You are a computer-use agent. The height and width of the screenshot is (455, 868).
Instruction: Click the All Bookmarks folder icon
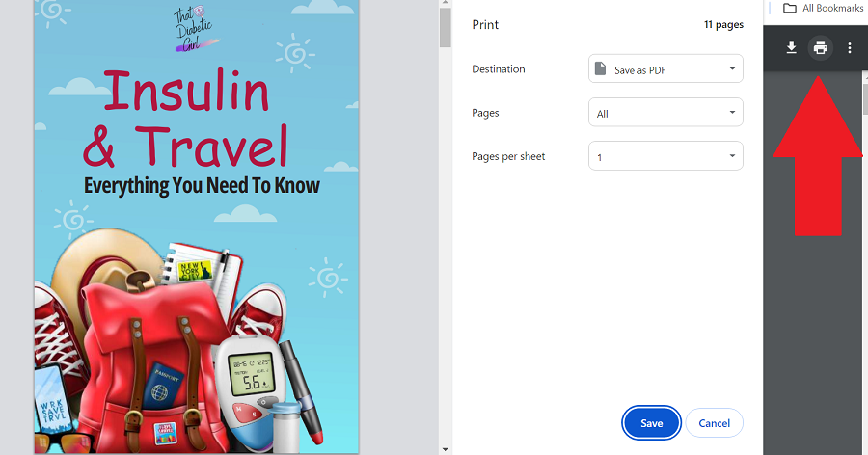789,8
